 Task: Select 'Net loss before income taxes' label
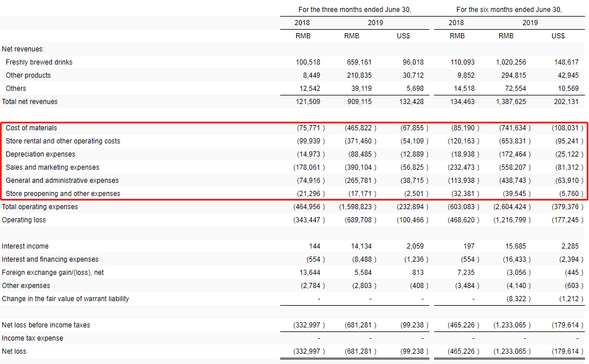click(46, 325)
